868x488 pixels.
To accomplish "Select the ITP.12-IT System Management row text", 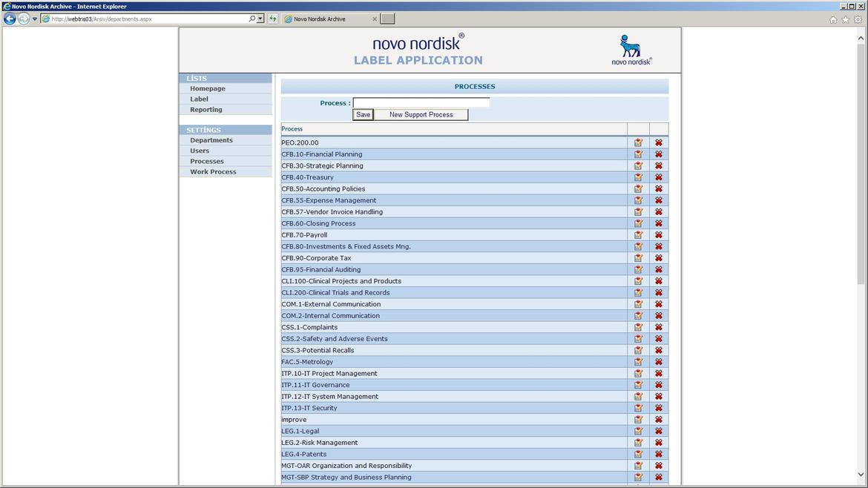I will (x=330, y=397).
